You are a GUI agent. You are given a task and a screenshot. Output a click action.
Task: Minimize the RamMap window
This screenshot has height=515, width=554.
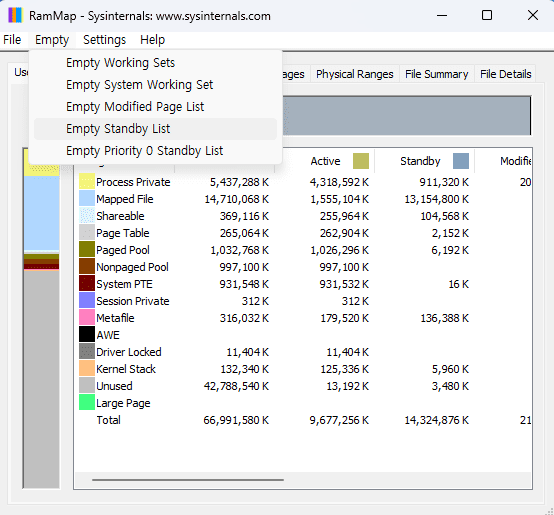click(442, 15)
